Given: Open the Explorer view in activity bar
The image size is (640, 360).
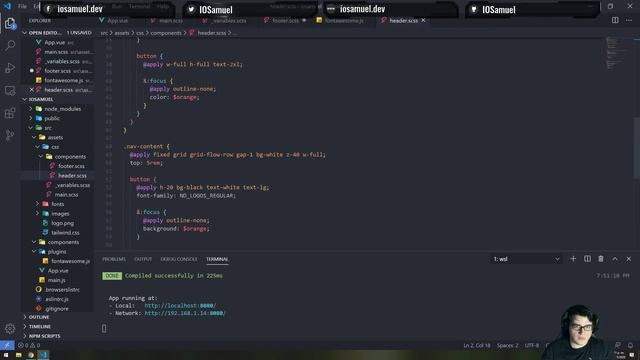Looking at the screenshot, I should [10, 23].
